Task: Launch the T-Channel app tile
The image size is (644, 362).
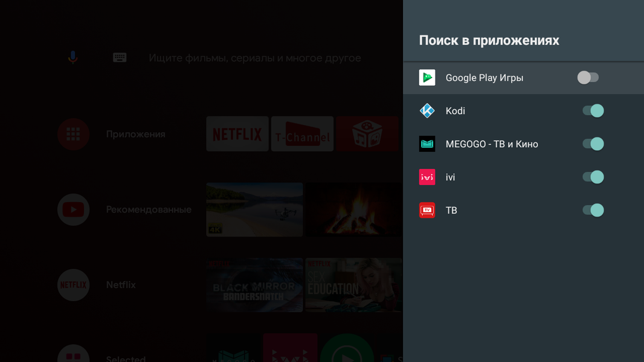Action: 302,134
